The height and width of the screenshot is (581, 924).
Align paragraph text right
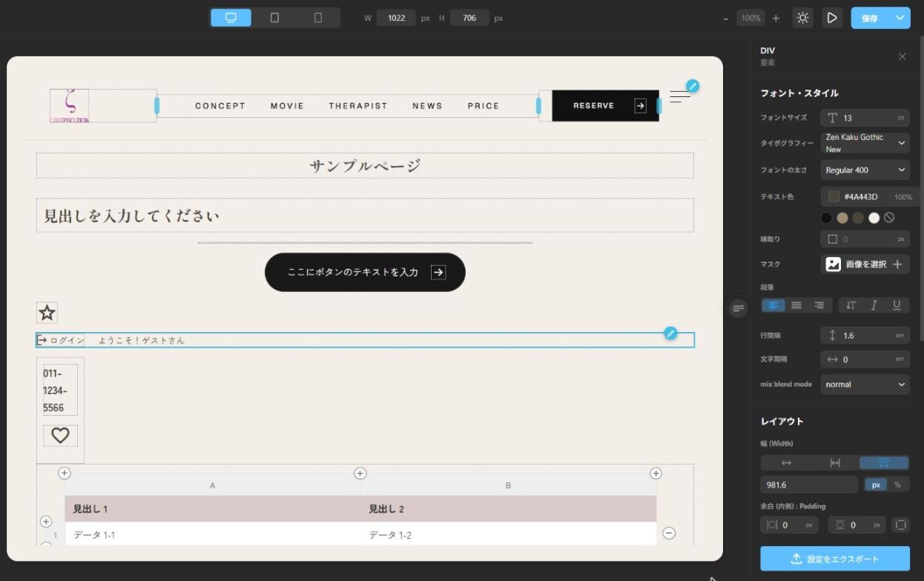click(819, 305)
